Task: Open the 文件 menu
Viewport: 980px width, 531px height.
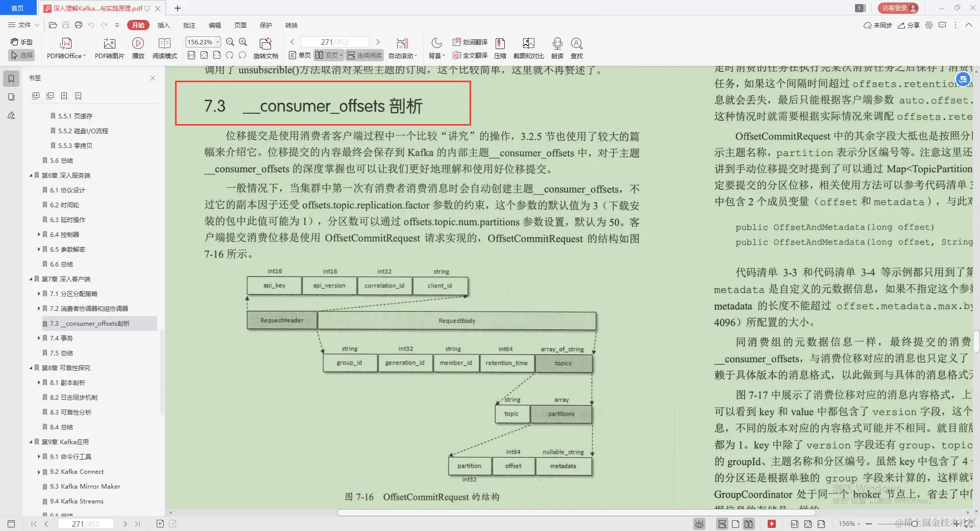Action: pyautogui.click(x=24, y=25)
